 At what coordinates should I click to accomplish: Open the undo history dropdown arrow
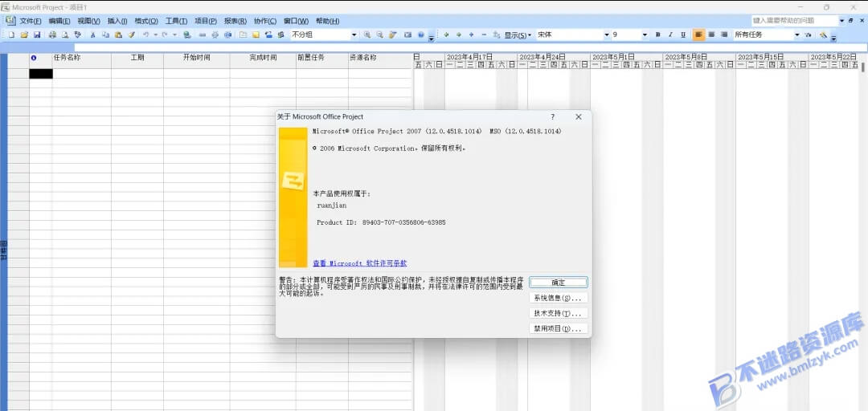click(x=156, y=35)
